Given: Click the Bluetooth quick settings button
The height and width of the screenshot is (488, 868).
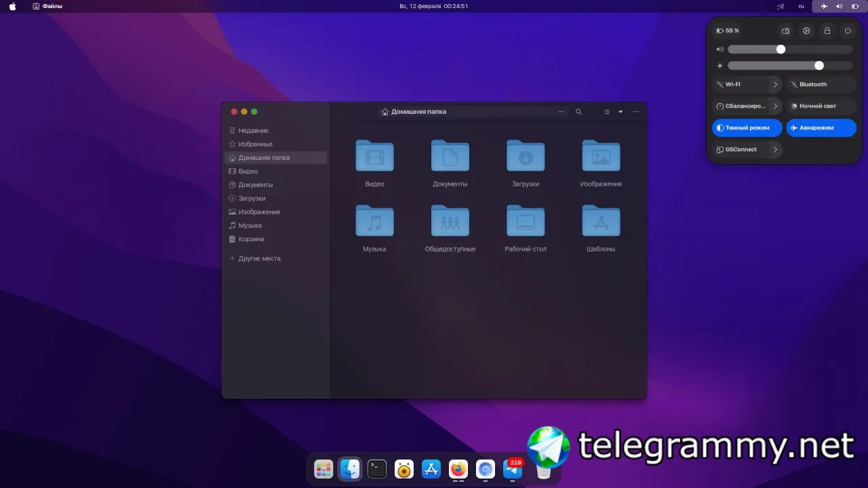Looking at the screenshot, I should pos(821,85).
